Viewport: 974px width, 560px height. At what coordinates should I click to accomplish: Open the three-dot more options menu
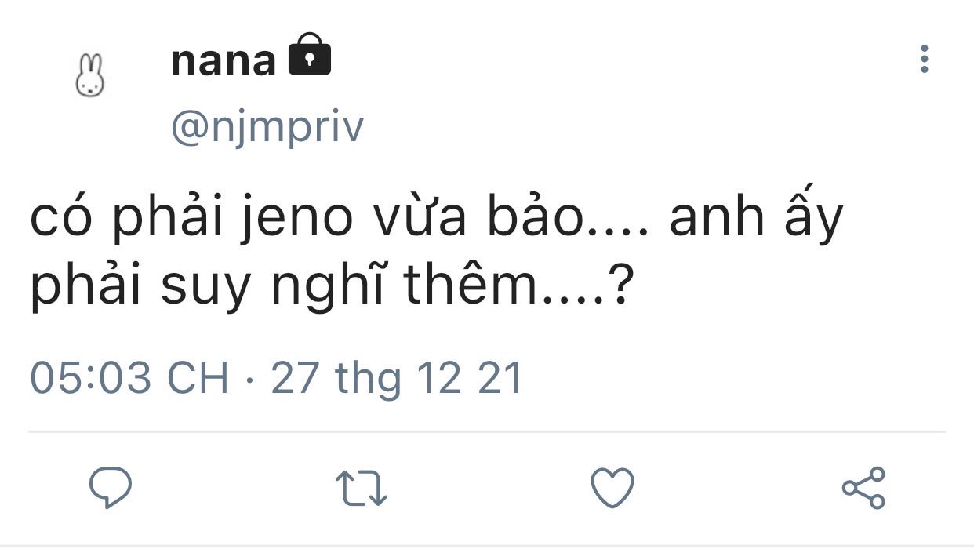(925, 60)
